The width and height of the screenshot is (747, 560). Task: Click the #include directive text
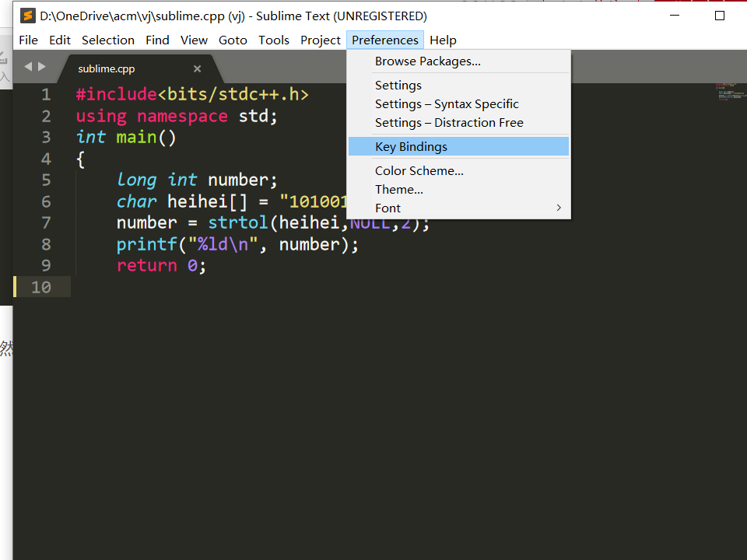(x=116, y=94)
